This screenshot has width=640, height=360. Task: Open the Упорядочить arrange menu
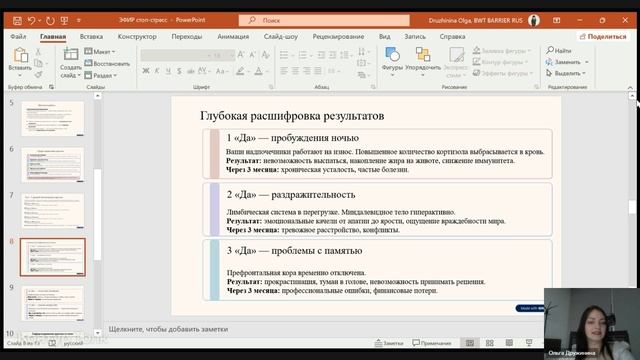click(x=423, y=61)
